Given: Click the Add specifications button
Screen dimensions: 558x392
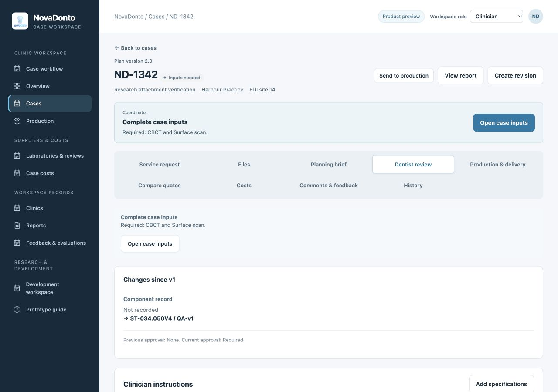Looking at the screenshot, I should (501, 384).
